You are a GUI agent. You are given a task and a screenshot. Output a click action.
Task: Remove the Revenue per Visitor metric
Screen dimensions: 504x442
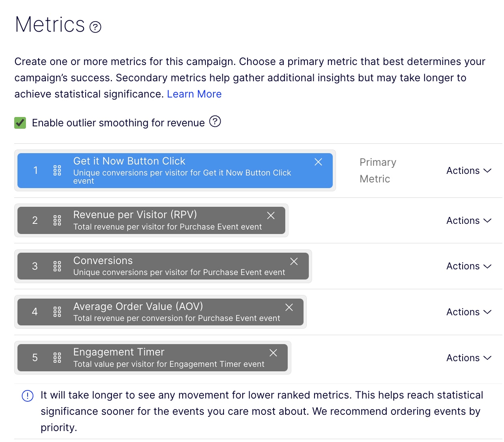[271, 215]
